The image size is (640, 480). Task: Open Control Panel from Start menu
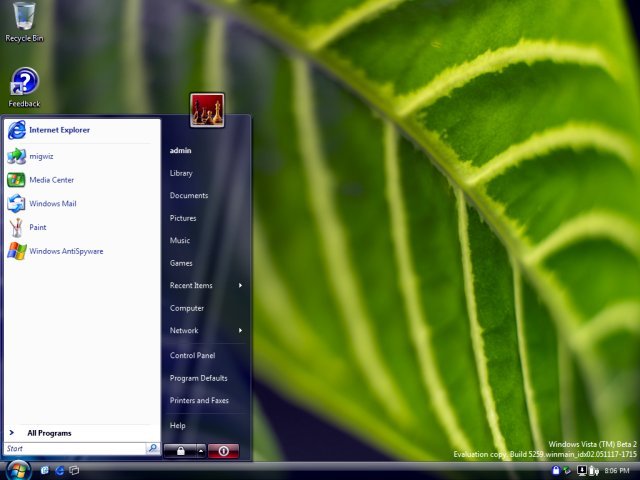pos(192,356)
